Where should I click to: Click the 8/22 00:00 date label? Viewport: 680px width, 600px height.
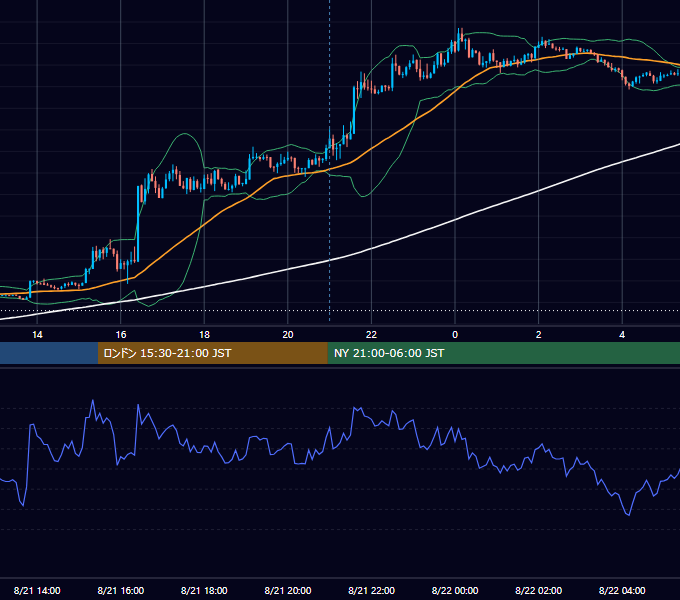pos(455,590)
